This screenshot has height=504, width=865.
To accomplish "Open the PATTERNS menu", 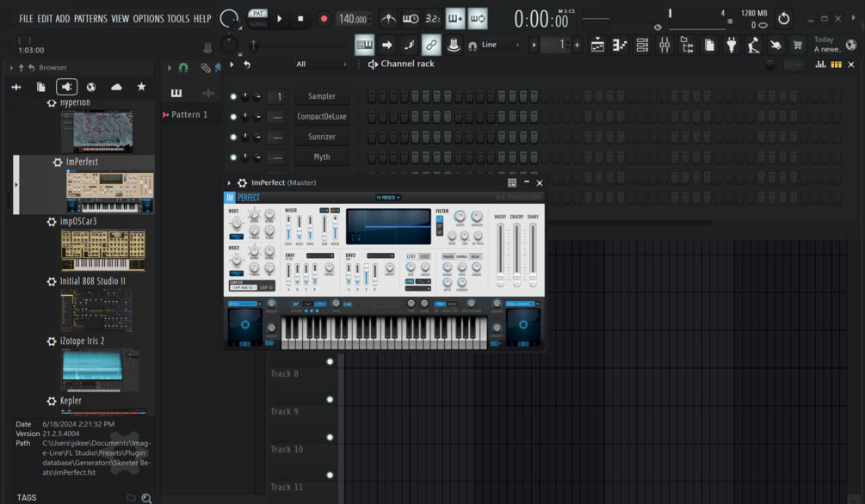I will (90, 19).
